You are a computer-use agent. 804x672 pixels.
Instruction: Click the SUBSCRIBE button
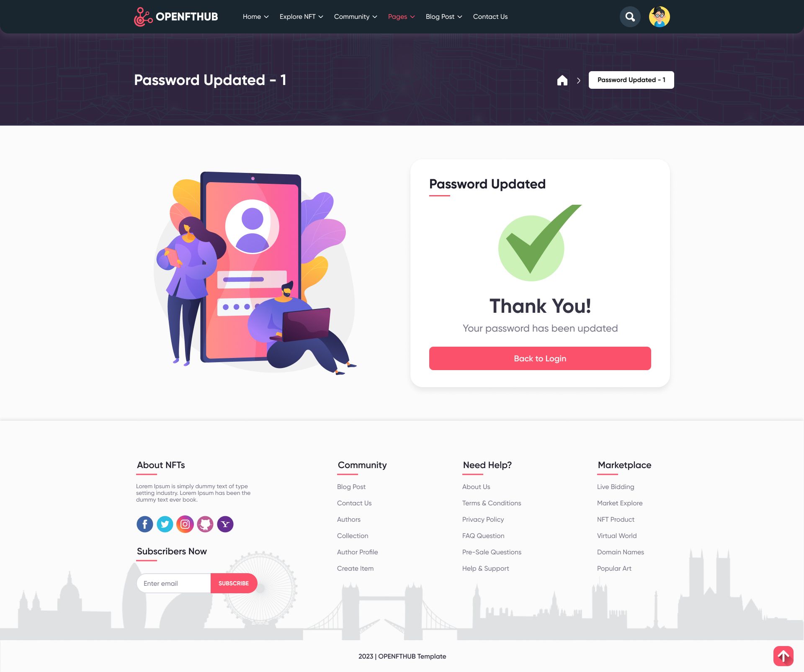pos(234,583)
